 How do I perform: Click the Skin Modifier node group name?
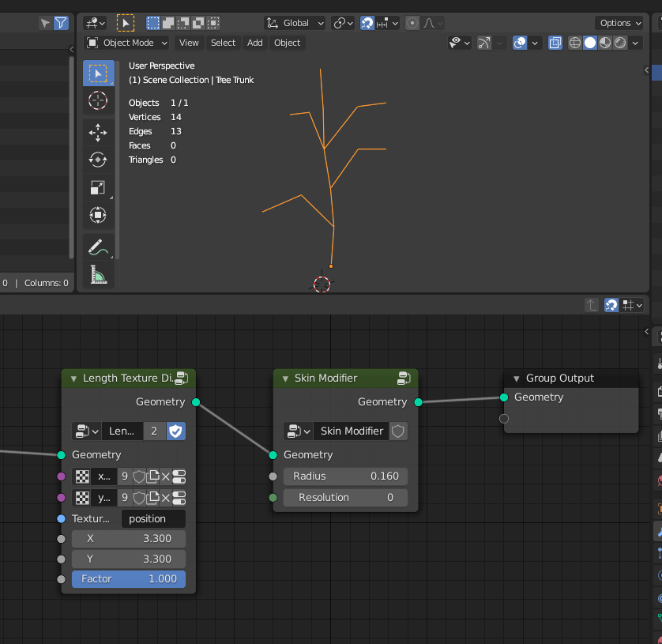[x=352, y=431]
